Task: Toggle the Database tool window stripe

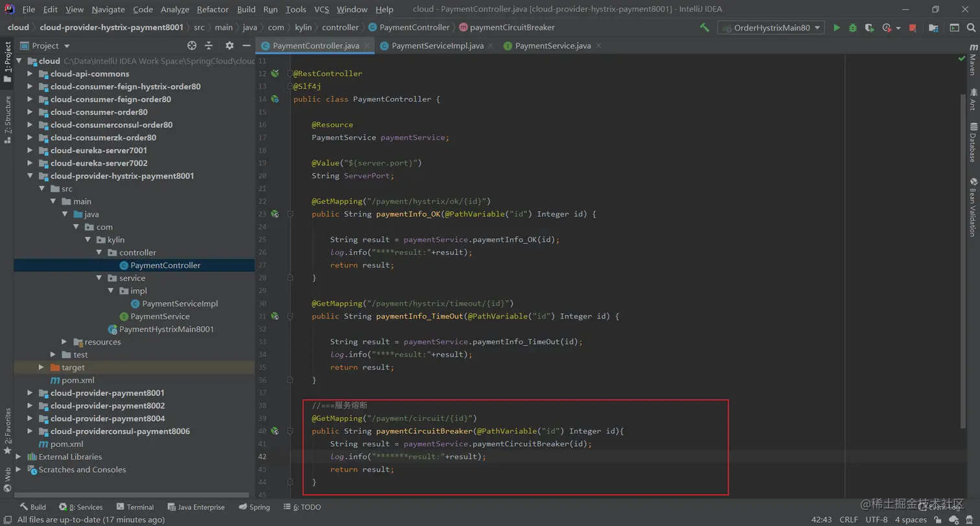Action: 973,143
